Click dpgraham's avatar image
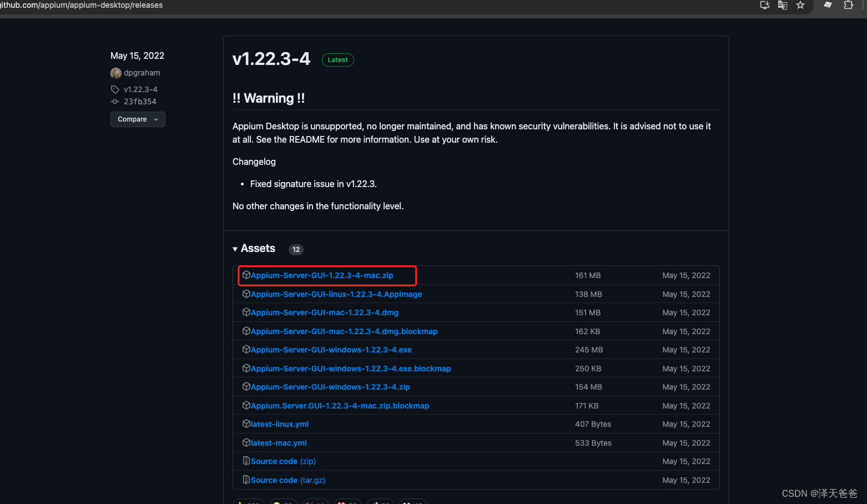 click(116, 73)
